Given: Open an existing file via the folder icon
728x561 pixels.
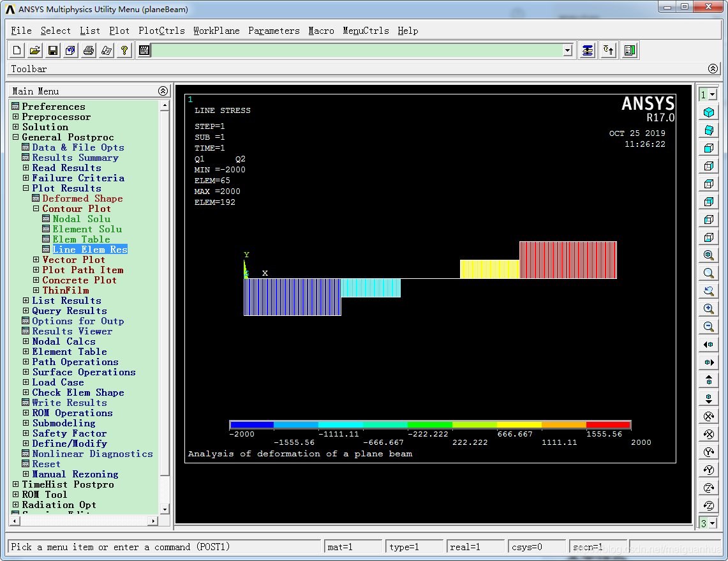Looking at the screenshot, I should tap(35, 50).
